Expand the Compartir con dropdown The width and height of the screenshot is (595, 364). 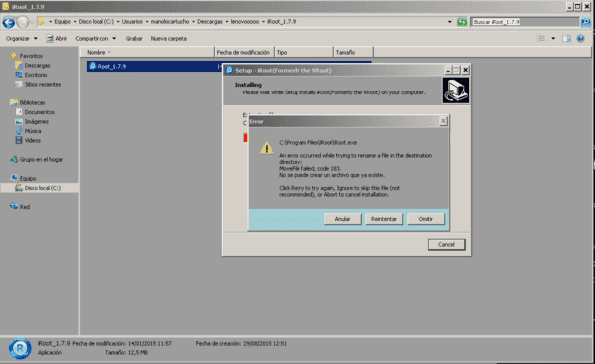pos(96,39)
